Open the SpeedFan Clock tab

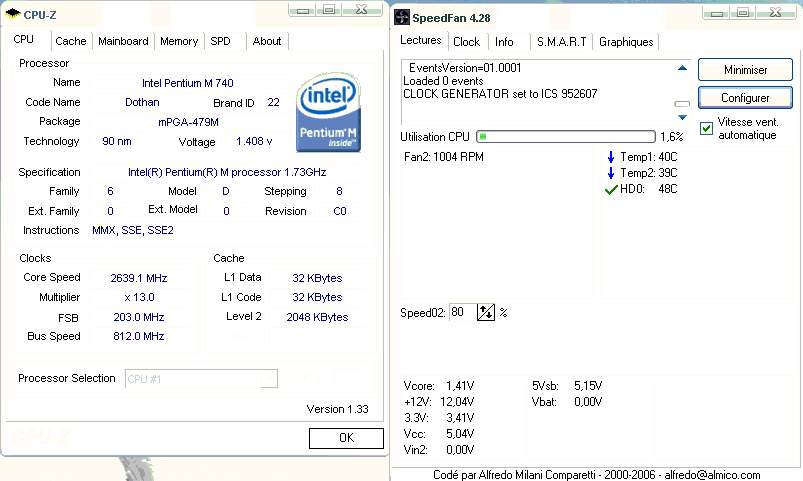(466, 42)
